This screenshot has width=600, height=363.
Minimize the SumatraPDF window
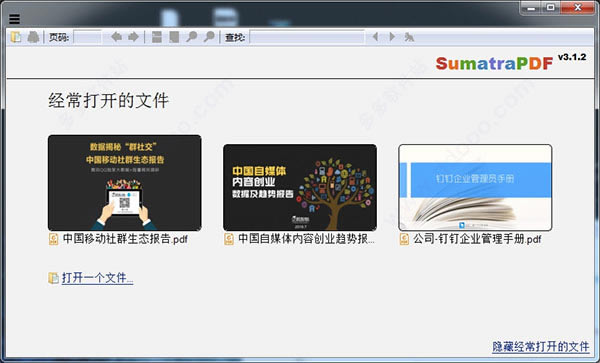coord(531,8)
